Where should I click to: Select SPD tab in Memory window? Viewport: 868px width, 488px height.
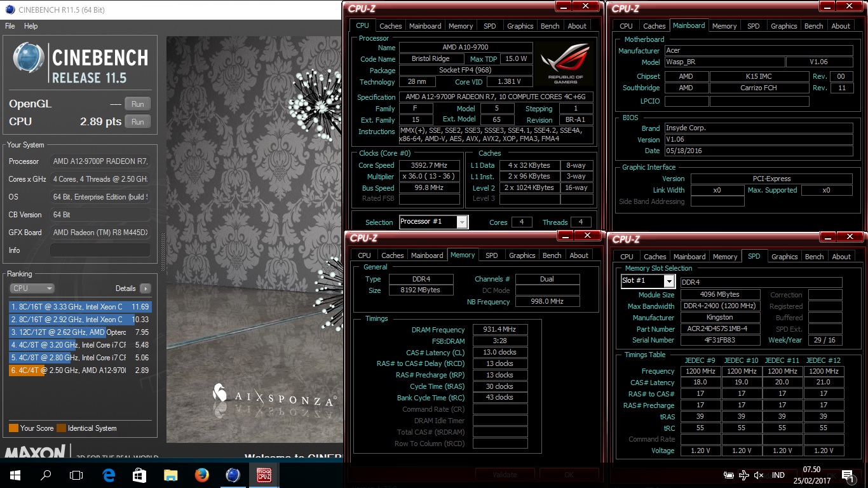click(x=492, y=255)
